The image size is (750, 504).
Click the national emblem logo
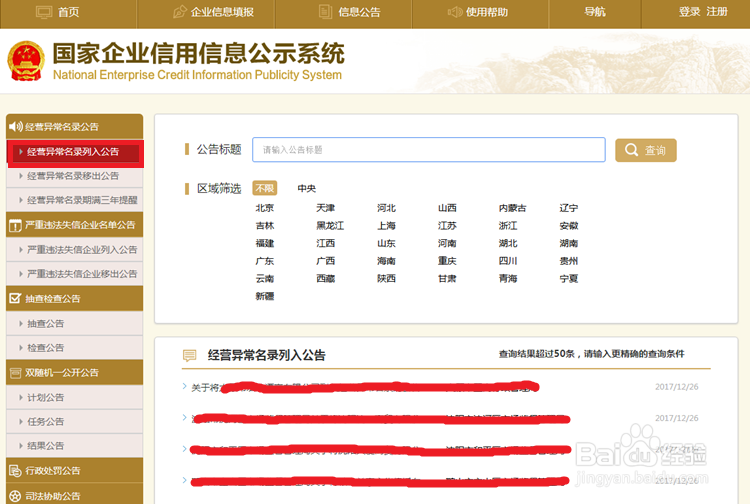(25, 61)
